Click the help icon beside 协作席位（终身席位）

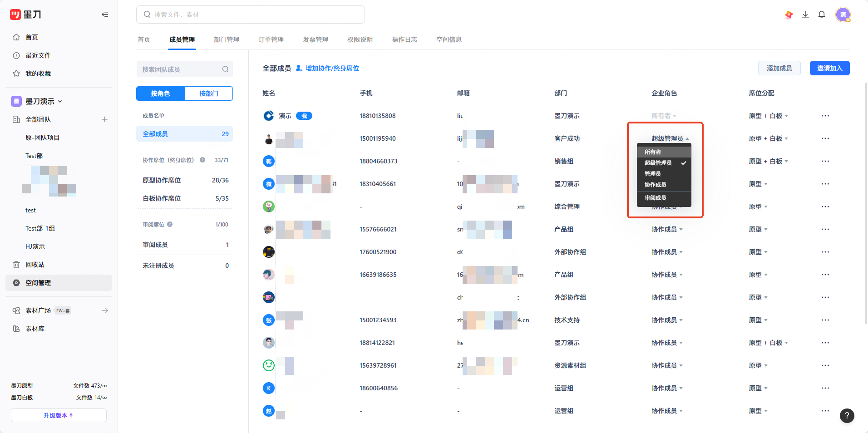202,160
